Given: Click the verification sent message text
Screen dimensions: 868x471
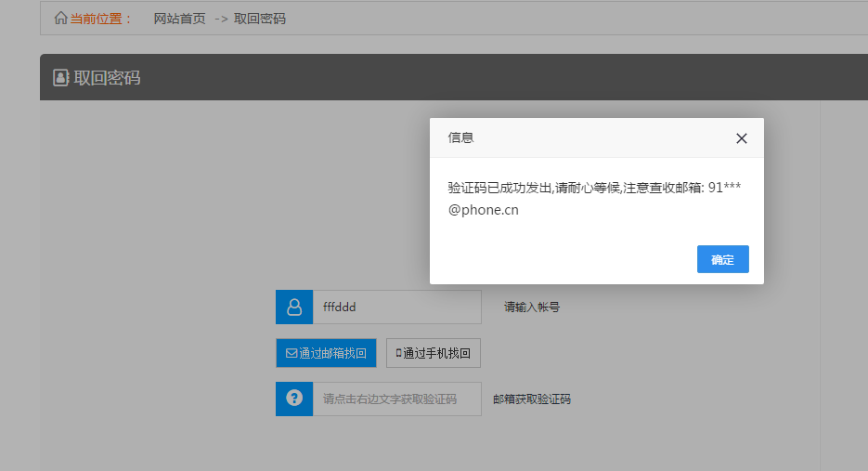Looking at the screenshot, I should coord(594,199).
